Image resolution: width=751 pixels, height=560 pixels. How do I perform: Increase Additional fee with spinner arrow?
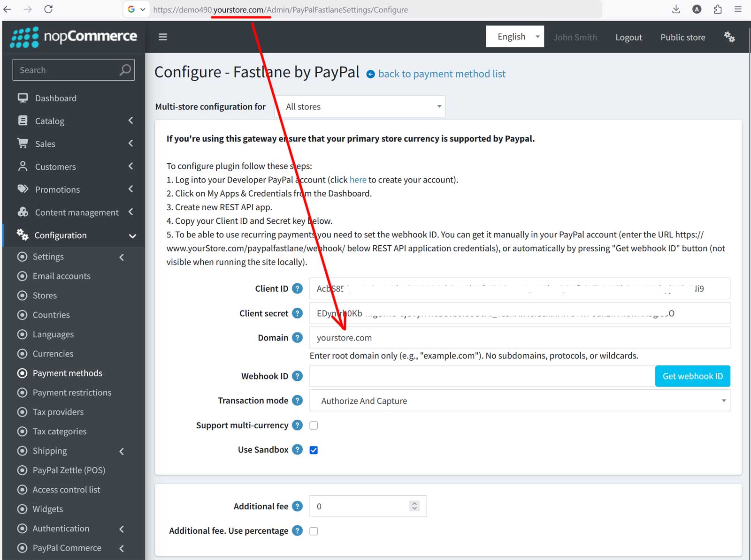pos(414,503)
